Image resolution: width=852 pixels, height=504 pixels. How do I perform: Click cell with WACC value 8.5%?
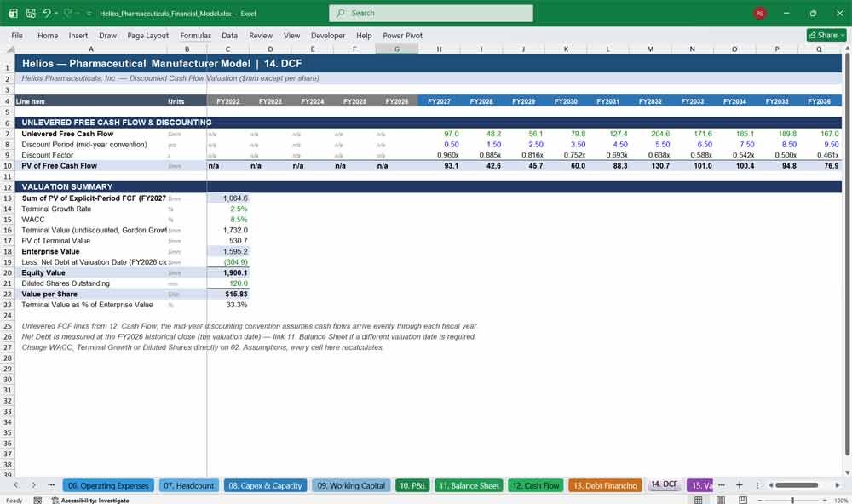227,220
